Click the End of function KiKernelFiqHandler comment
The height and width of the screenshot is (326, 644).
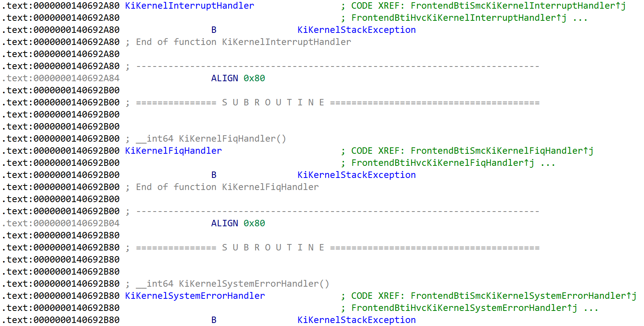click(227, 187)
